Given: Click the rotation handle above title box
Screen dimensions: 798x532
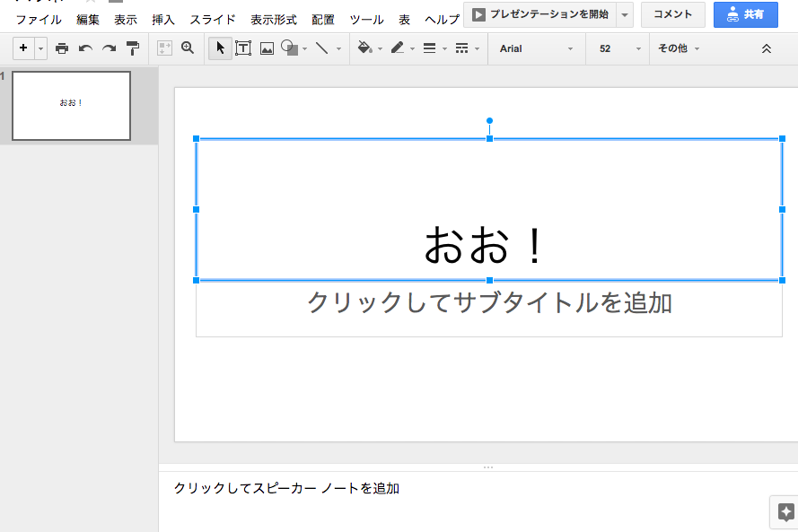Looking at the screenshot, I should [489, 120].
